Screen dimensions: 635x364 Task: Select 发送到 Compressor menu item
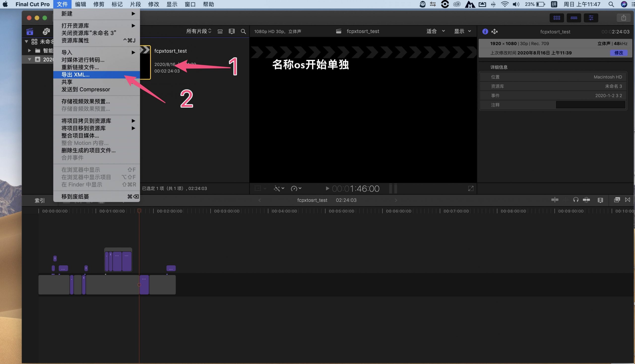[96, 89]
